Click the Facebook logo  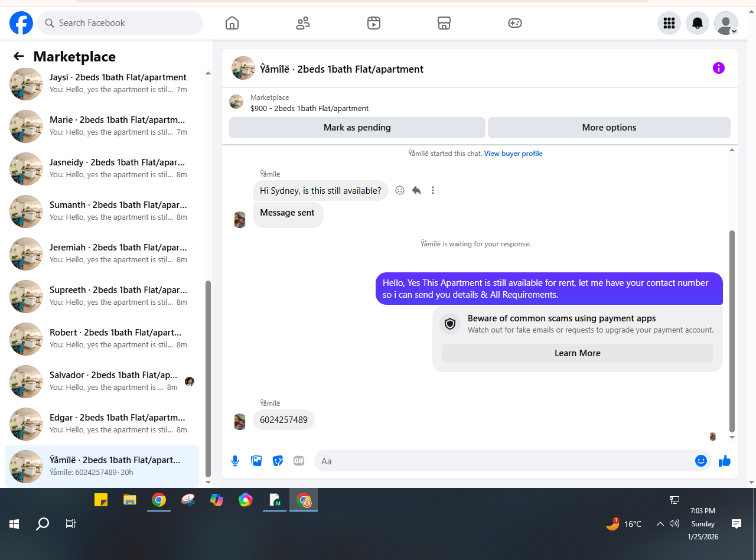21,23
